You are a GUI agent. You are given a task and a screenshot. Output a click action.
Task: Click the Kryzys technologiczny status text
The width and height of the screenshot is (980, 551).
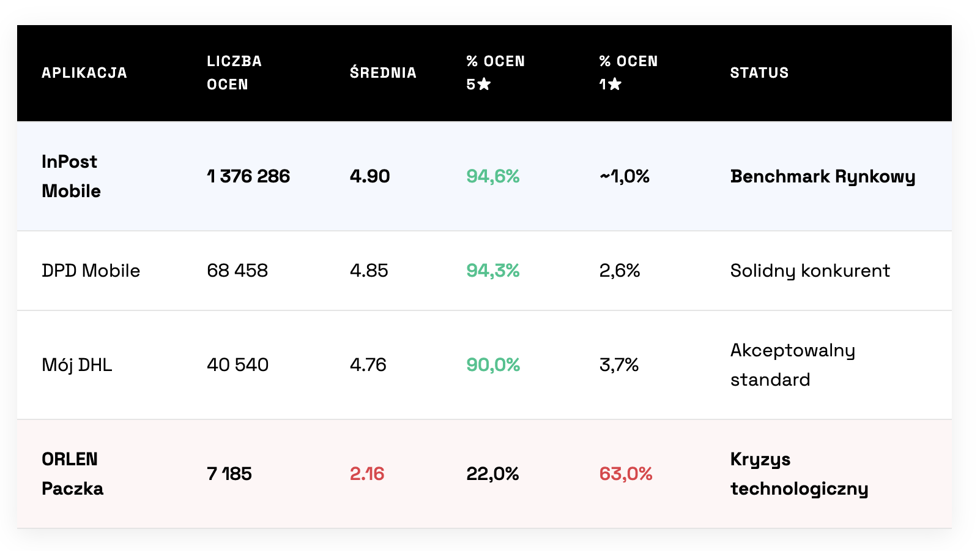(799, 474)
